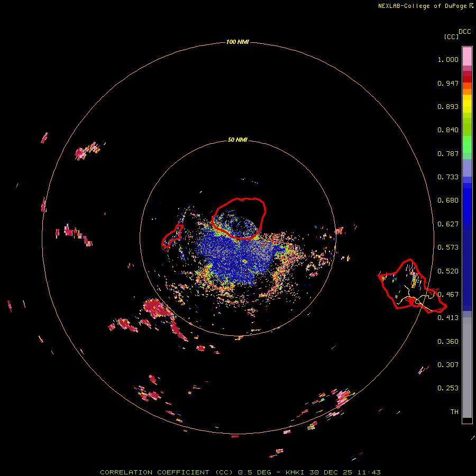Image resolution: width=476 pixels, height=476 pixels.
Task: Click the 100 NMI range ring label
Action: pos(237,42)
